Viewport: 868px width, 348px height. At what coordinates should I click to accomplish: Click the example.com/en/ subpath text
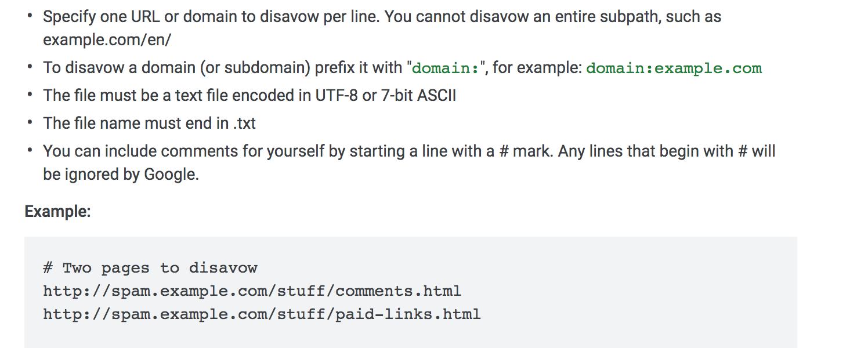click(107, 41)
